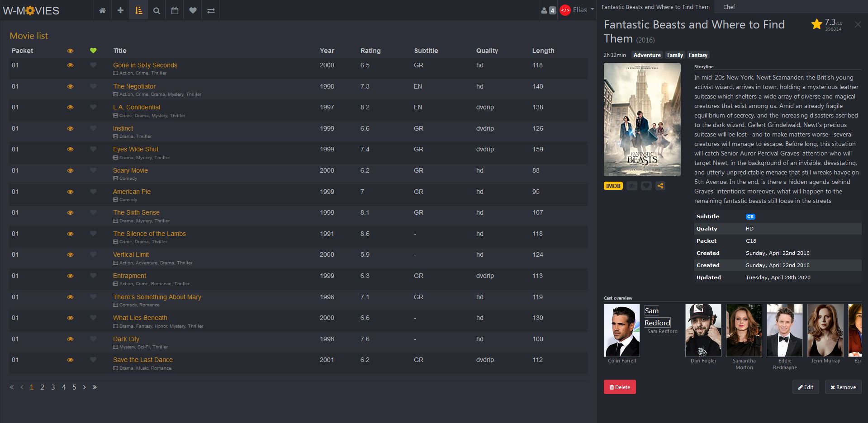Screen dimensions: 868x423
Task: Toggle favorite heart for Eyes Wide Shut
Action: point(93,149)
